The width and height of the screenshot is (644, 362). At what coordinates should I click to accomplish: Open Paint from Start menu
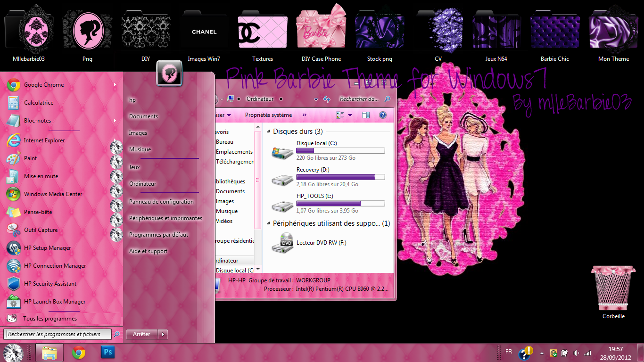point(61,158)
